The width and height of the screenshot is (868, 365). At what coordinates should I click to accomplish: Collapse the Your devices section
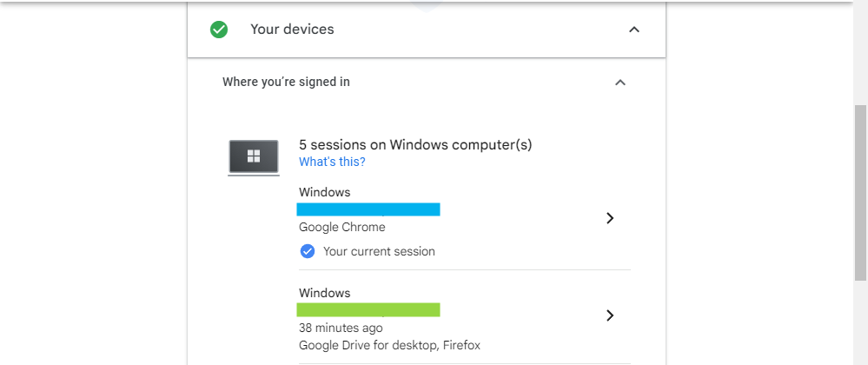click(x=634, y=30)
